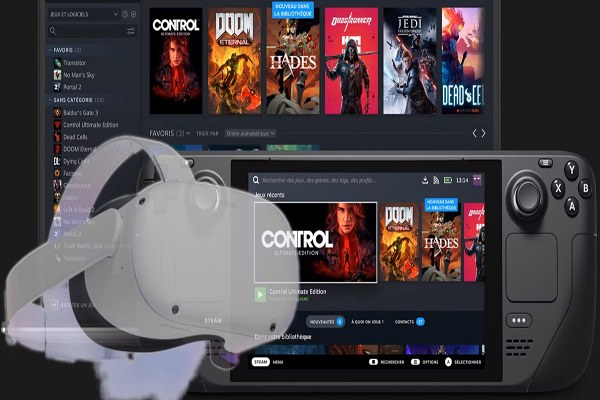The height and width of the screenshot is (400, 600).
Task: Open the purple profile avatar on Steam Deck
Action: coord(477,180)
